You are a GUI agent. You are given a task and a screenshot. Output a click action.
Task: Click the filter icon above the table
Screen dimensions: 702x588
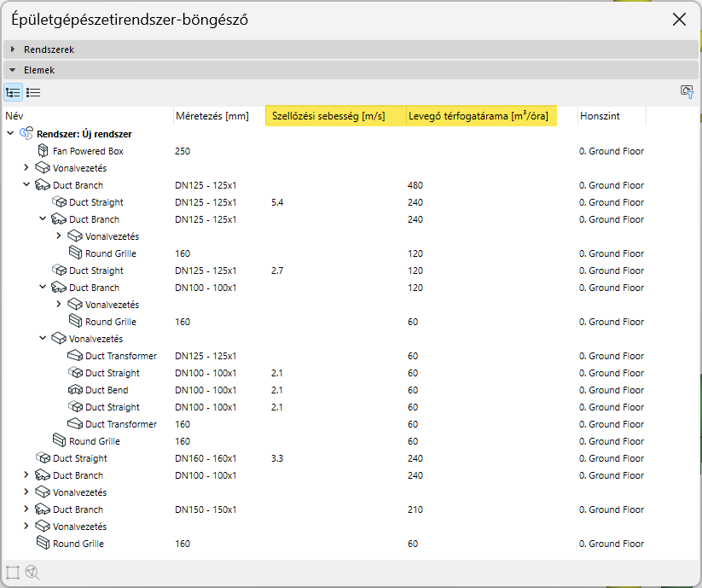click(x=686, y=92)
